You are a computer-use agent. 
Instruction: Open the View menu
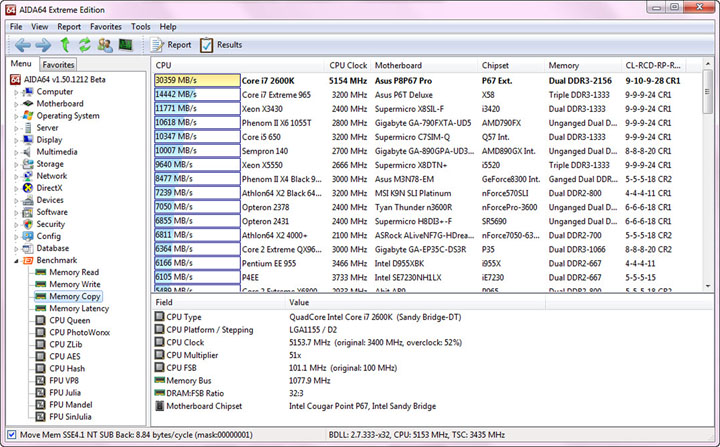39,27
